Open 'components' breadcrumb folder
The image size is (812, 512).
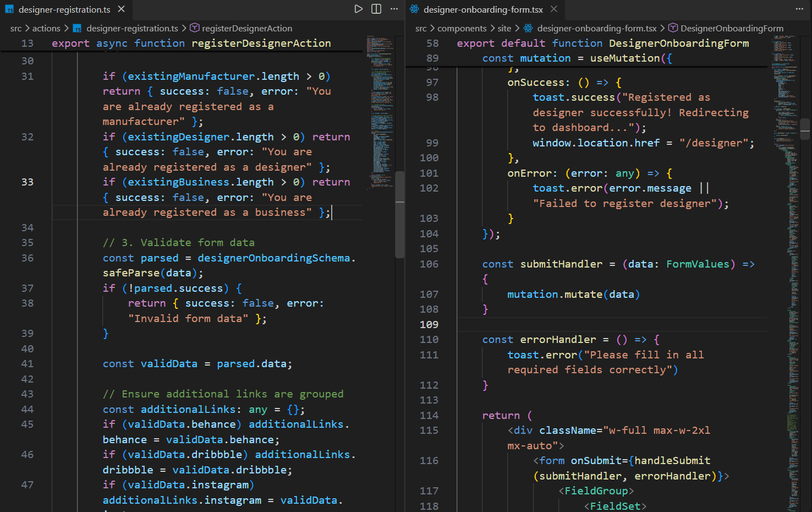coord(462,28)
